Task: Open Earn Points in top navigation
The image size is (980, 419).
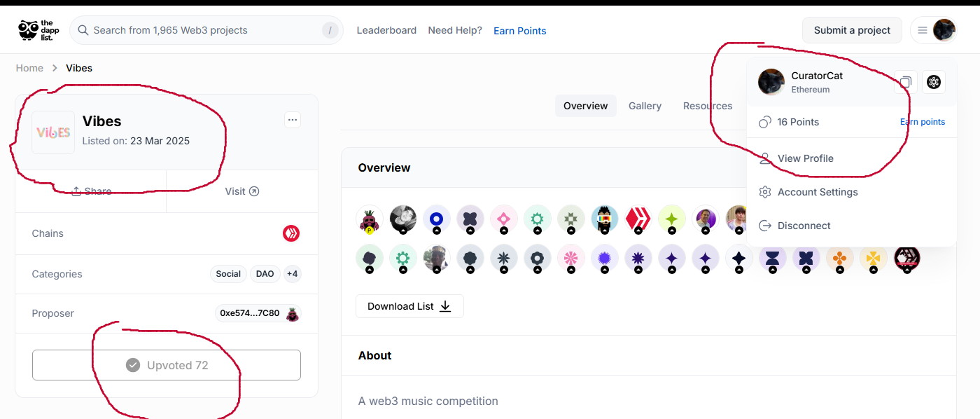Action: point(520,31)
